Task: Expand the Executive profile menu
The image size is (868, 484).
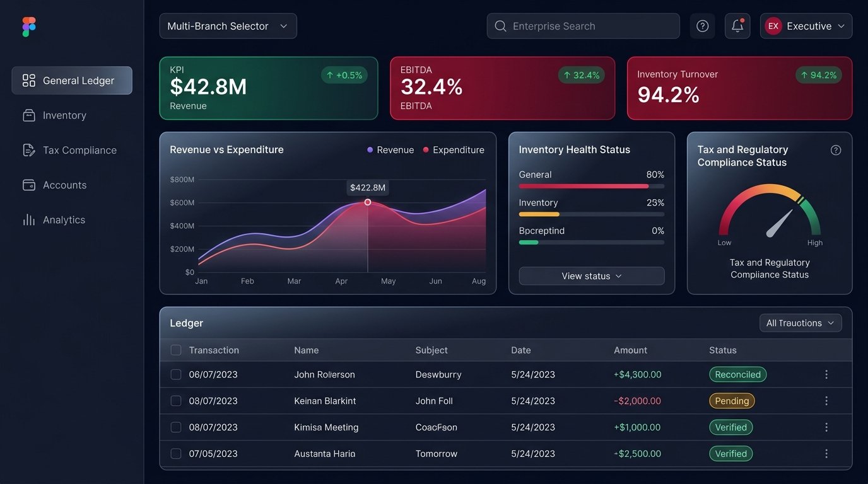Action: pyautogui.click(x=806, y=26)
